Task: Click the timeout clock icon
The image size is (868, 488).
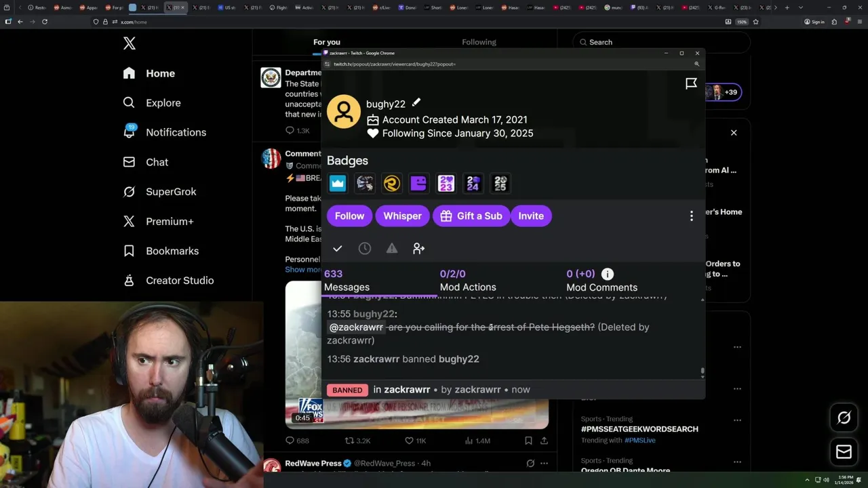Action: click(x=365, y=249)
